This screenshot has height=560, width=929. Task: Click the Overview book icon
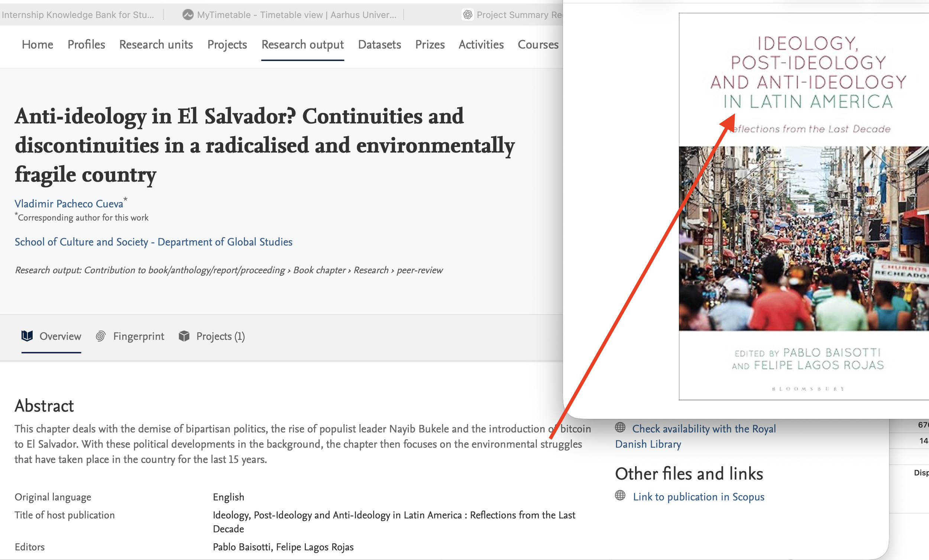(27, 336)
